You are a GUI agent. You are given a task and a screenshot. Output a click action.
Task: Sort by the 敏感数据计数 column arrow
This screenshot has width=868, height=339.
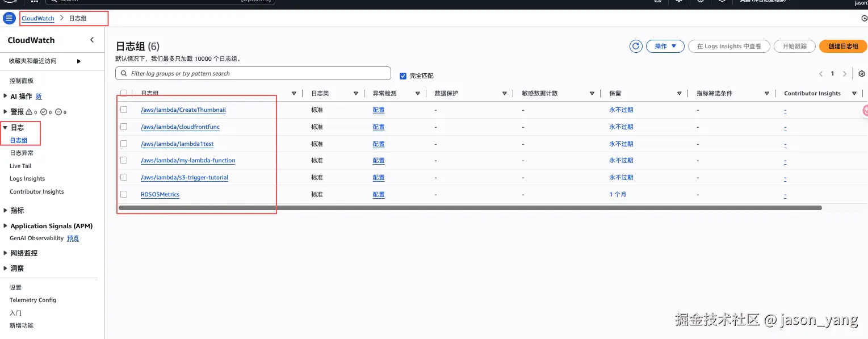[592, 93]
